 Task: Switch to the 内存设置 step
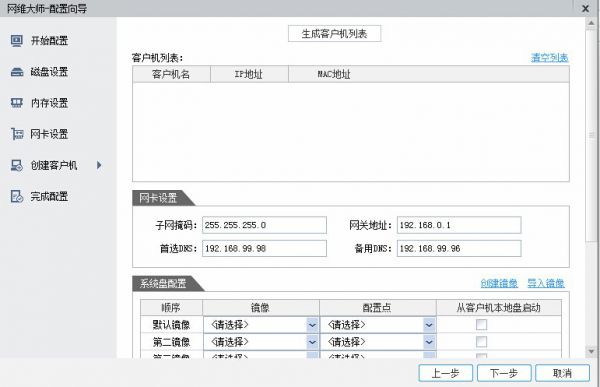(49, 103)
